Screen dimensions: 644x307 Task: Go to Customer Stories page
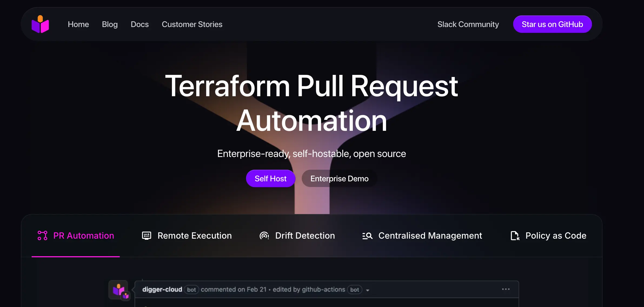192,24
